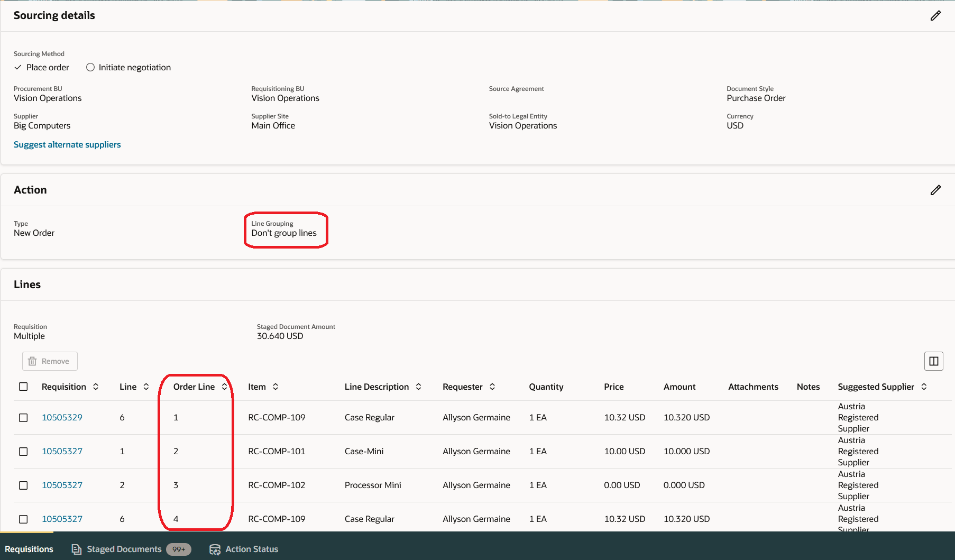Screen dimensions: 955x560
Task: Select the Don't group lines value
Action: (284, 233)
